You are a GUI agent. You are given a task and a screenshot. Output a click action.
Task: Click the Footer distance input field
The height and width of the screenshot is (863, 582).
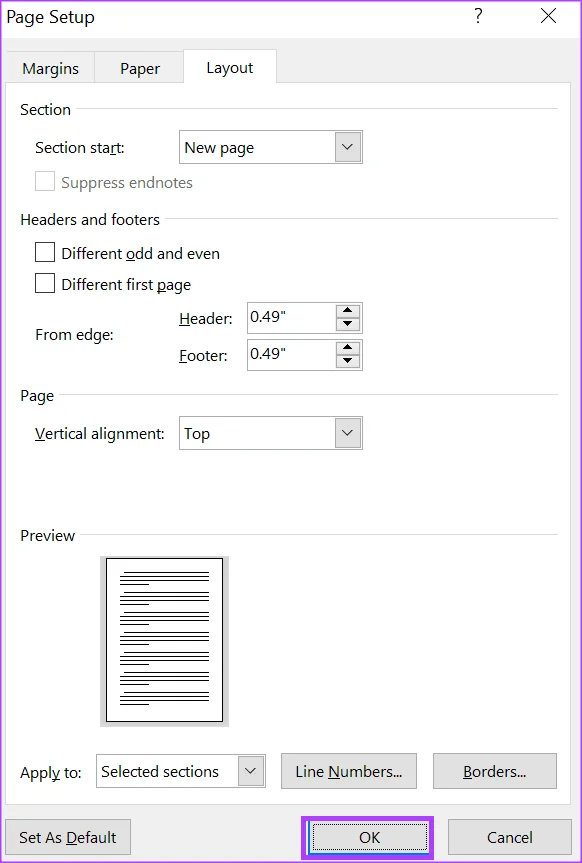291,354
